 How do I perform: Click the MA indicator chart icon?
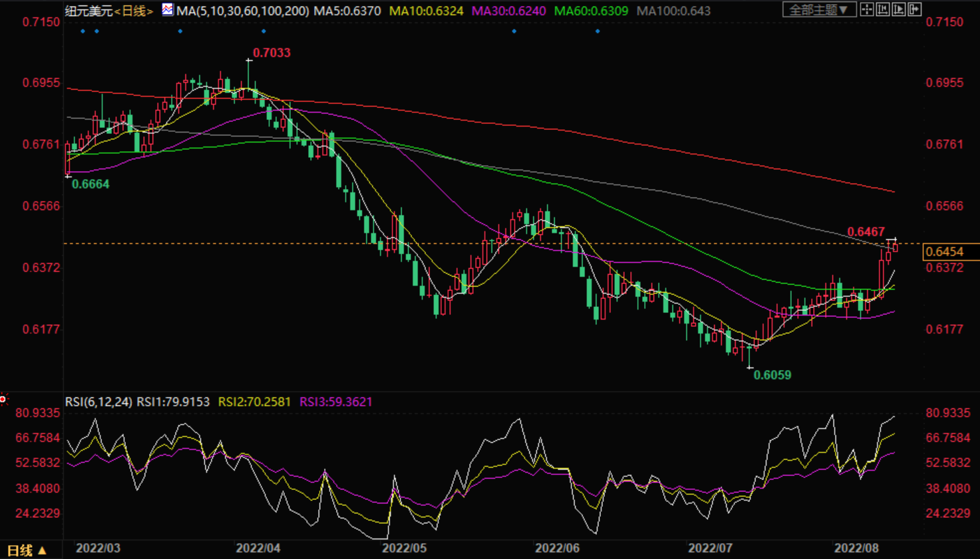(x=168, y=10)
